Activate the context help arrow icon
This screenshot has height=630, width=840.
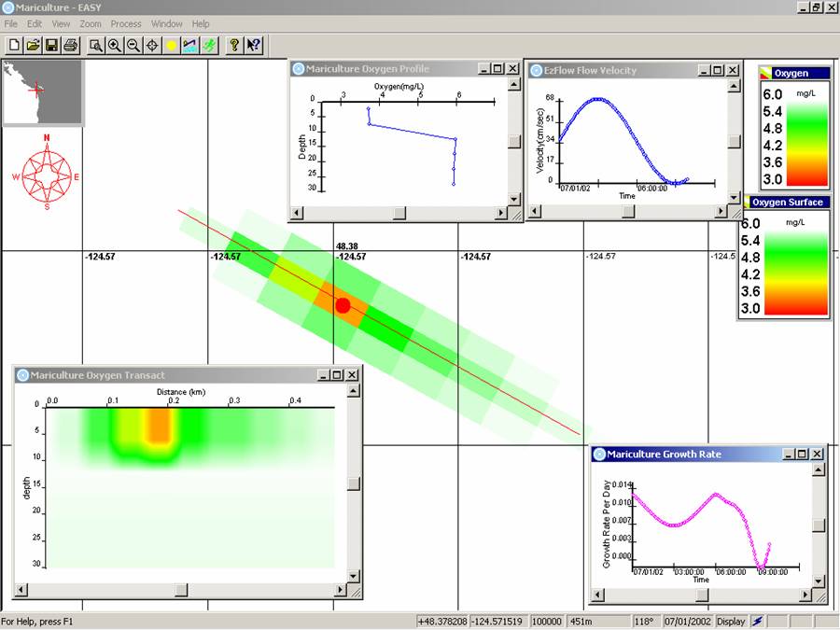[254, 45]
